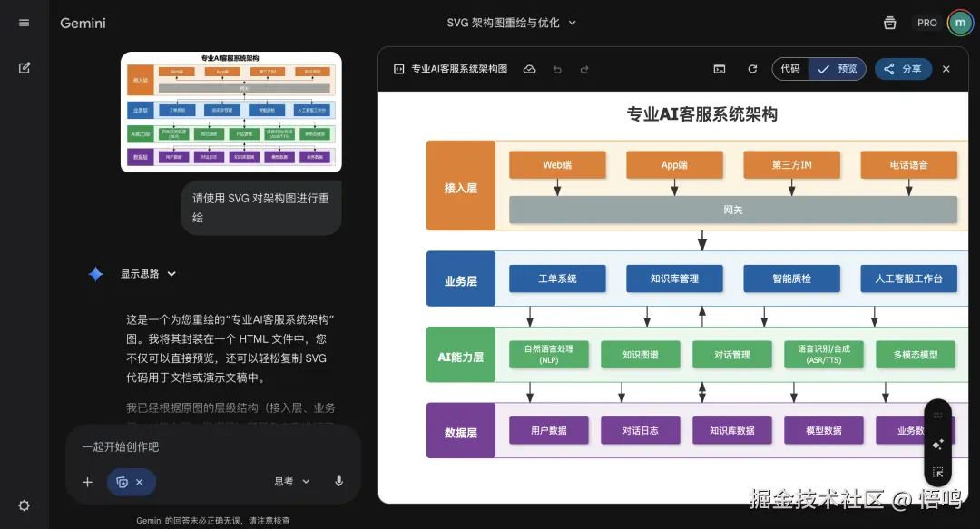Open attachment options with the plus icon
Image resolution: width=980 pixels, height=529 pixels.
(x=87, y=482)
